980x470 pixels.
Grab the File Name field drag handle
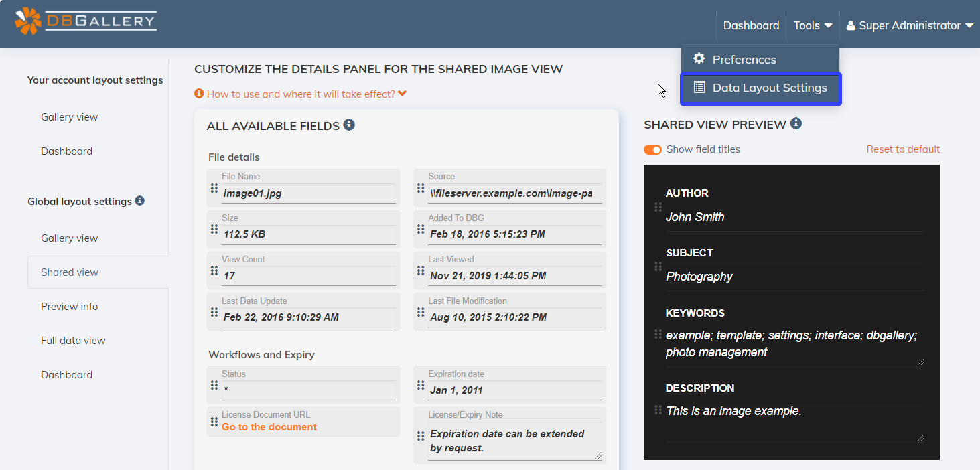[x=214, y=188]
